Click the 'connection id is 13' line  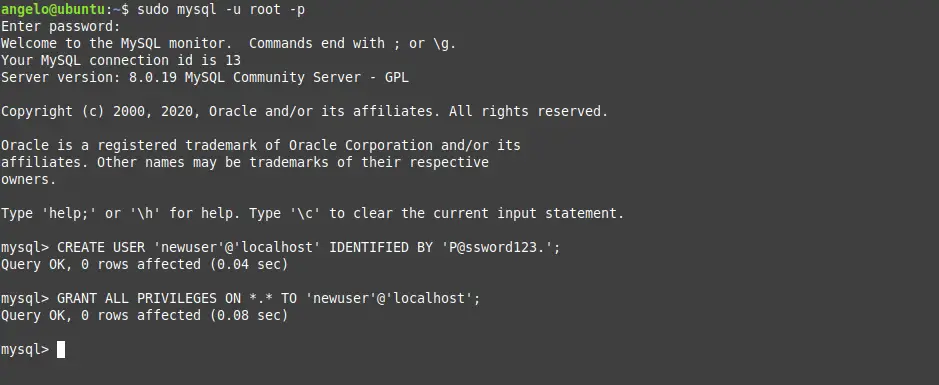[120, 60]
